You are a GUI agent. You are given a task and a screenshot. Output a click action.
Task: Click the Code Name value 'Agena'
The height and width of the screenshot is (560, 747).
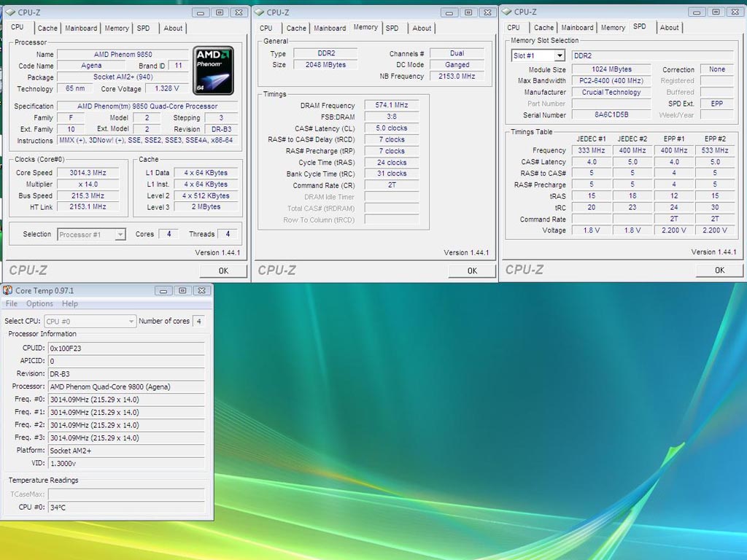pyautogui.click(x=91, y=66)
